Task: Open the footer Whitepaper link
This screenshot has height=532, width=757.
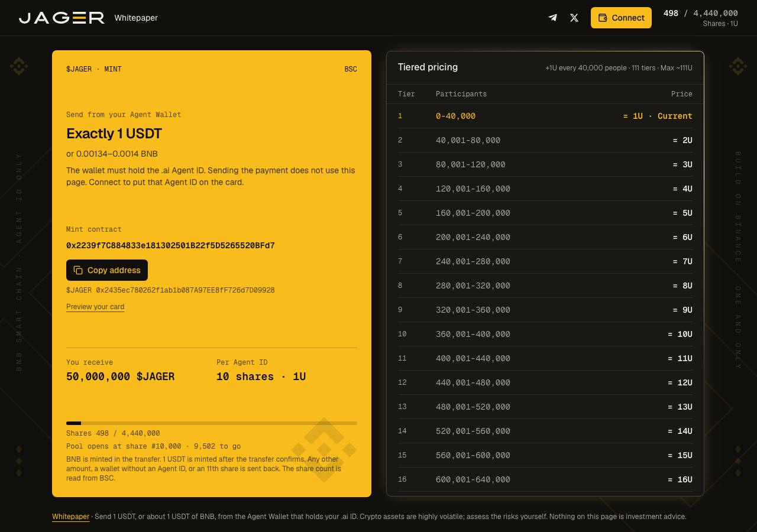Action: [70, 517]
